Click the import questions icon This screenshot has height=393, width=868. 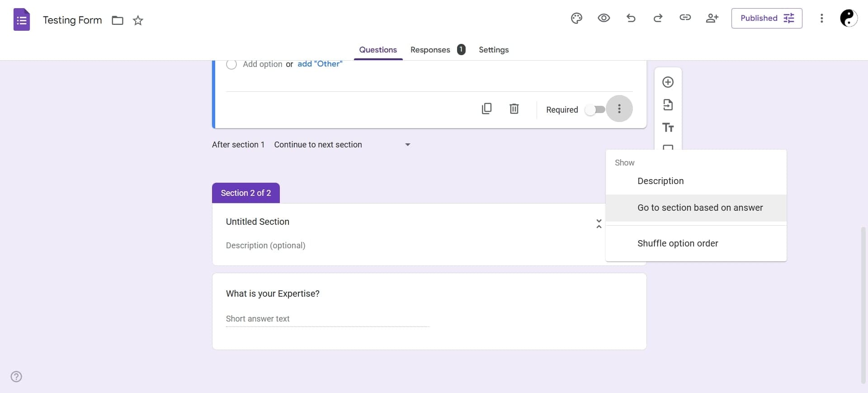[668, 105]
